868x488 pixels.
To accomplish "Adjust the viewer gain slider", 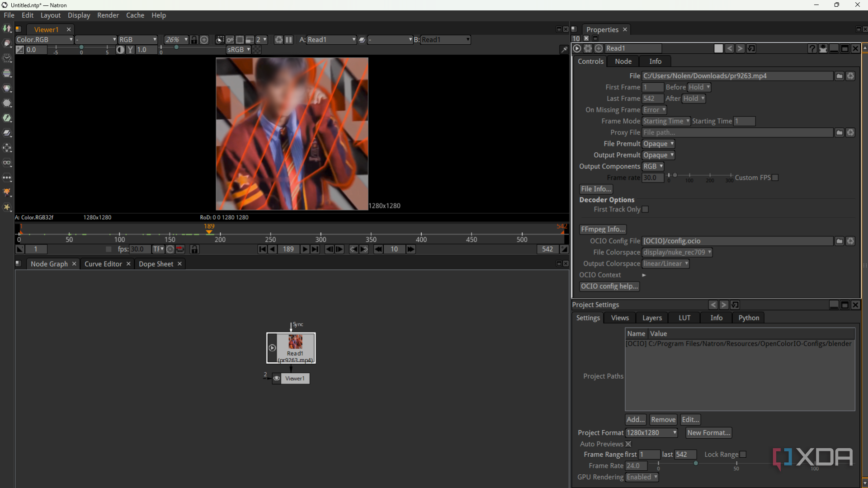I will 81,48.
